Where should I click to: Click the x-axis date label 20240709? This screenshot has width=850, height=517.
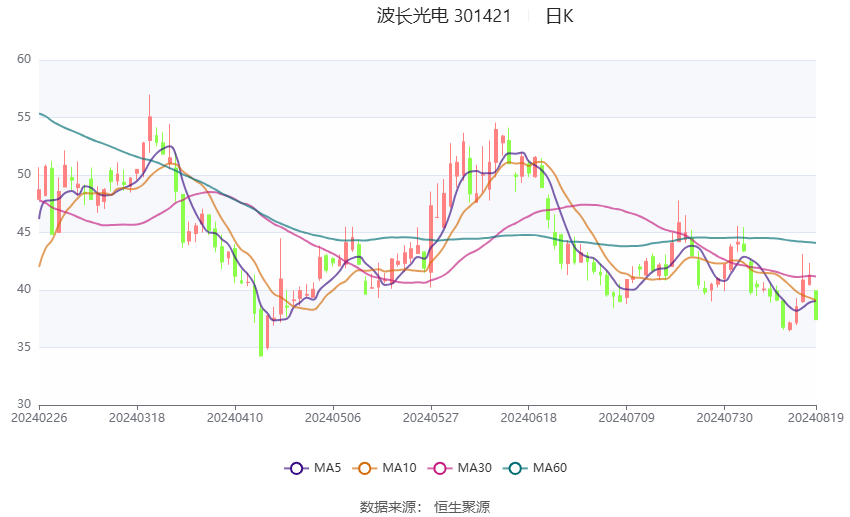627,418
